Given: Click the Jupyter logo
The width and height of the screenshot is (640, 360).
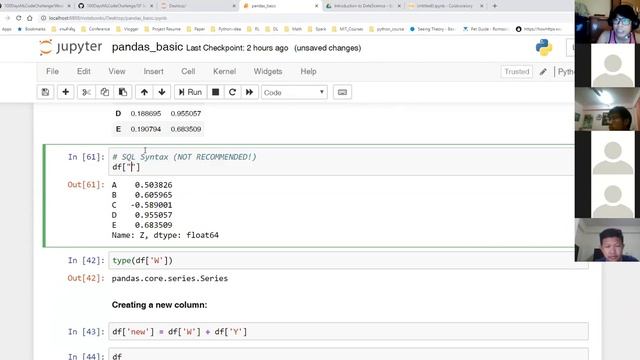Looking at the screenshot, I should click(x=71, y=47).
